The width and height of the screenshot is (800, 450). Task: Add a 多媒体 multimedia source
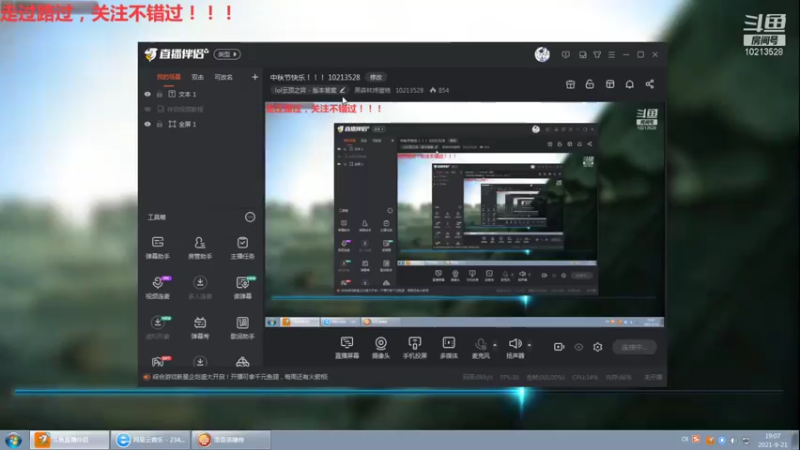coord(448,347)
